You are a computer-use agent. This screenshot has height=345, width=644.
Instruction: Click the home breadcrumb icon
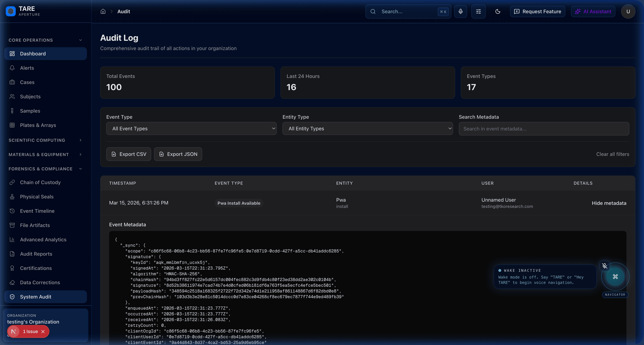pyautogui.click(x=103, y=11)
